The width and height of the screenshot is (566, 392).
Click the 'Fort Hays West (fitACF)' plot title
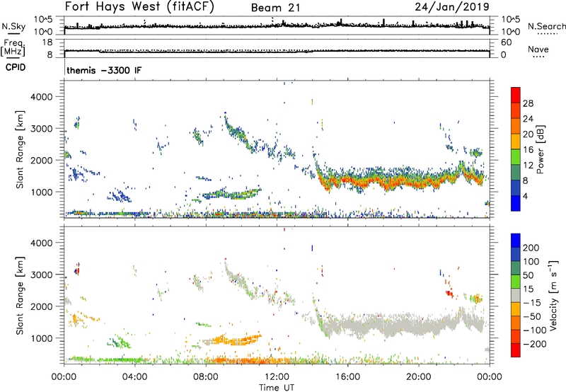(139, 6)
